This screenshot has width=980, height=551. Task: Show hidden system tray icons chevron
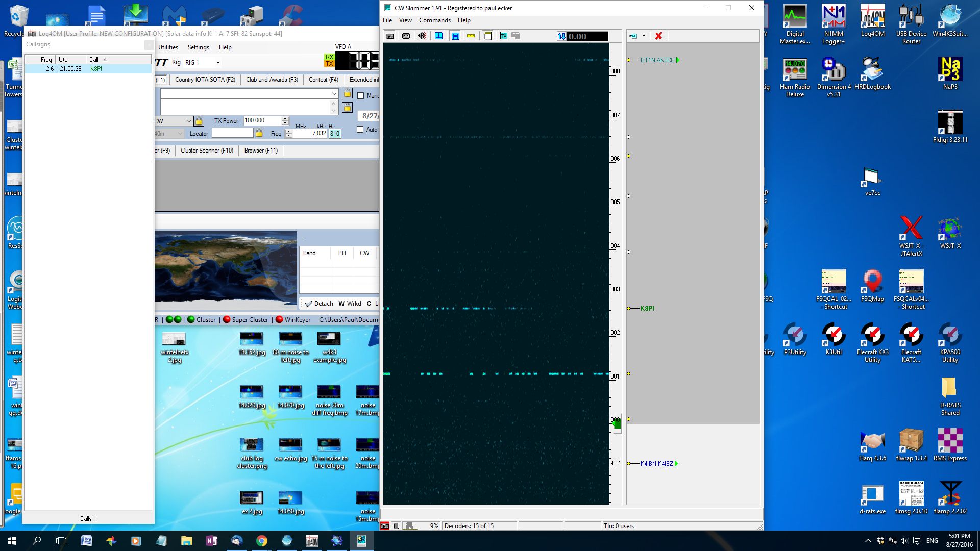point(868,541)
